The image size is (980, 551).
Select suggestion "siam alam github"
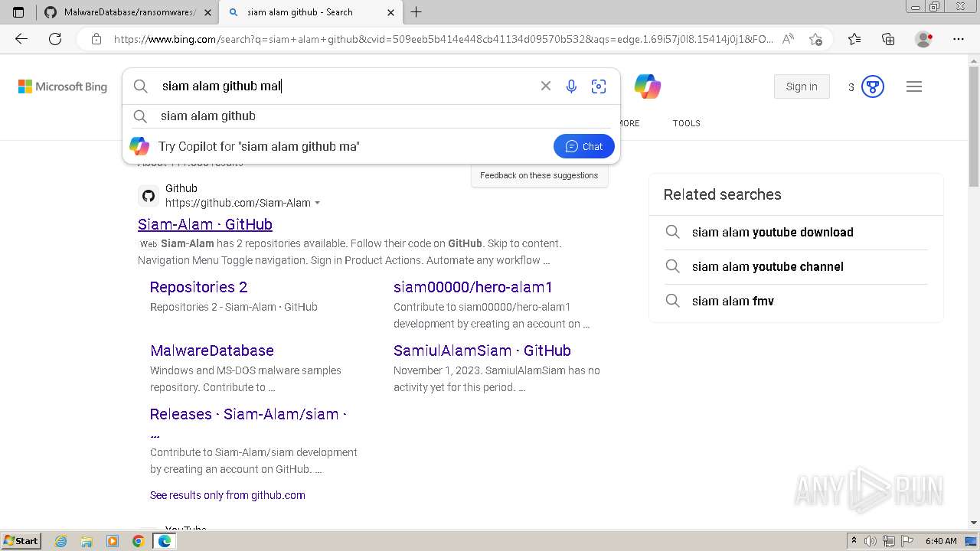point(371,116)
